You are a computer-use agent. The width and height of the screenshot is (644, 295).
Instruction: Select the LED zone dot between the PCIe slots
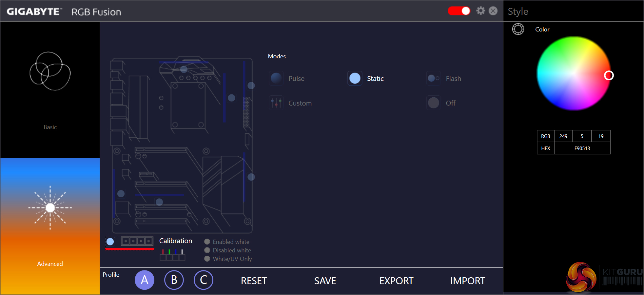click(159, 202)
